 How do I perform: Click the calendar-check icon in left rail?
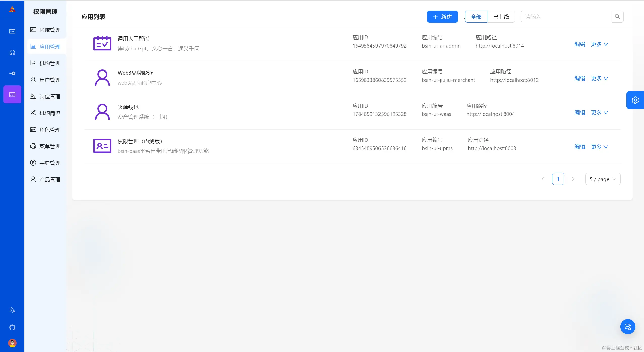click(x=12, y=31)
